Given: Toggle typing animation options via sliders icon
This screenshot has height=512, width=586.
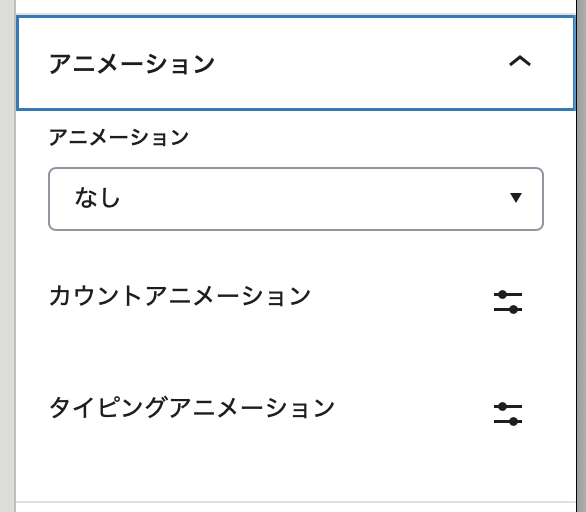Looking at the screenshot, I should [x=508, y=414].
